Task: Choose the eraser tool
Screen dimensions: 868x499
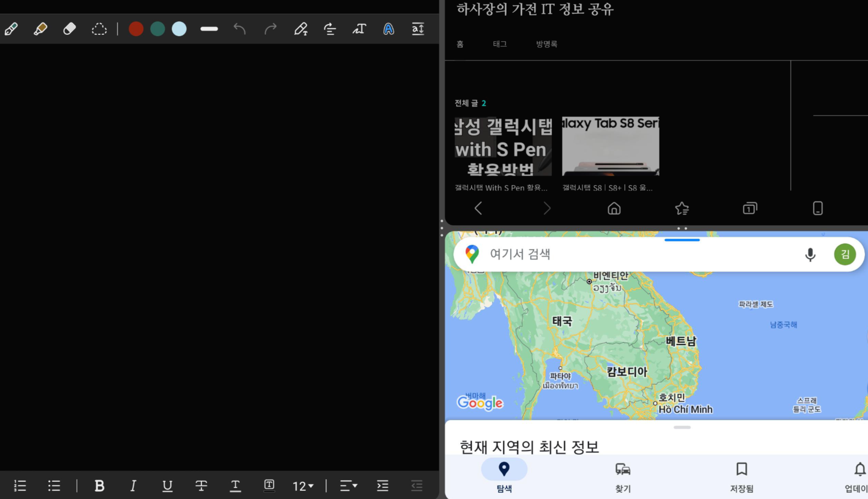Action: (x=70, y=29)
